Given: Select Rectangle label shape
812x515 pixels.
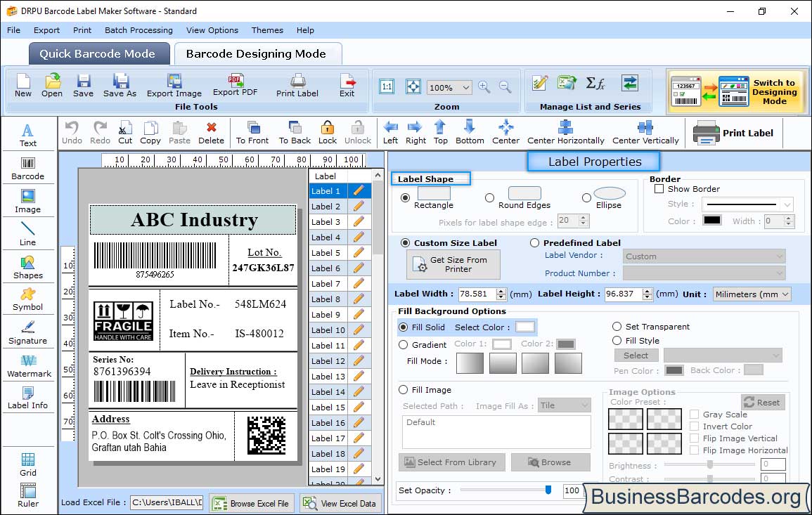Looking at the screenshot, I should pyautogui.click(x=405, y=197).
